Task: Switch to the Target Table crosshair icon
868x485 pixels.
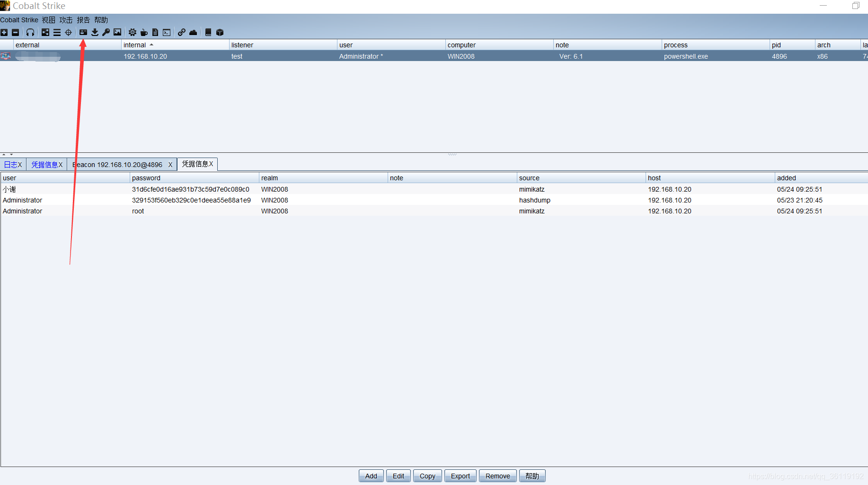Action: 68,32
